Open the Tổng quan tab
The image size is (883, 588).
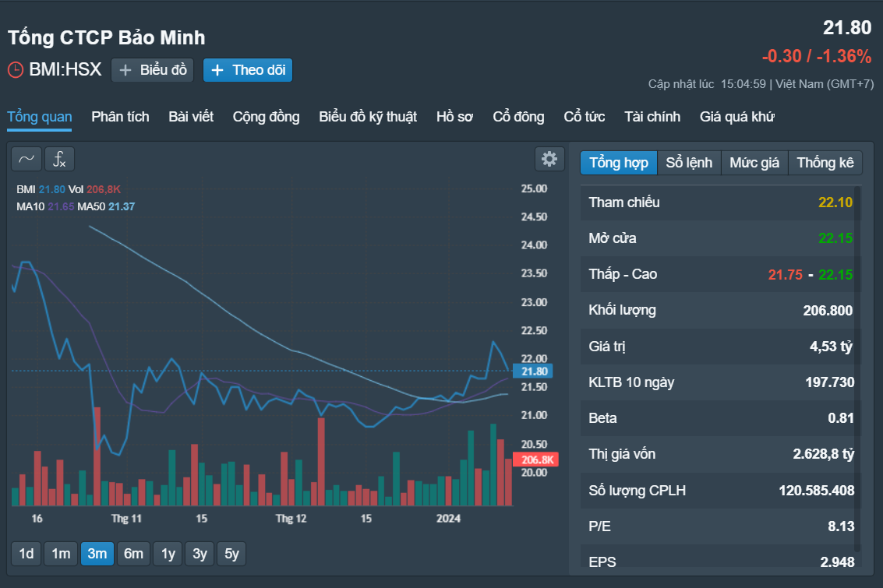[x=40, y=117]
